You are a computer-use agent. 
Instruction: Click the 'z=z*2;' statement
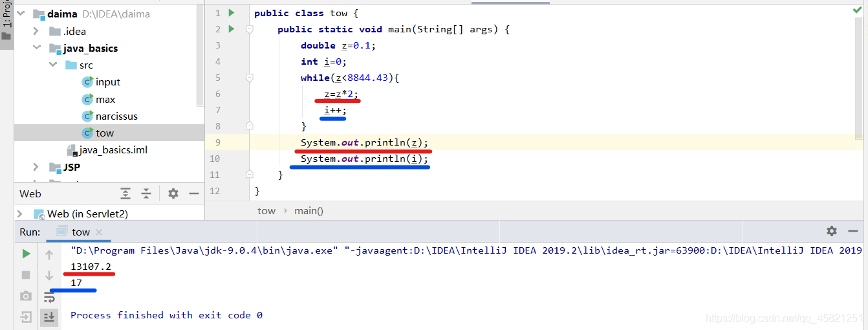342,94
